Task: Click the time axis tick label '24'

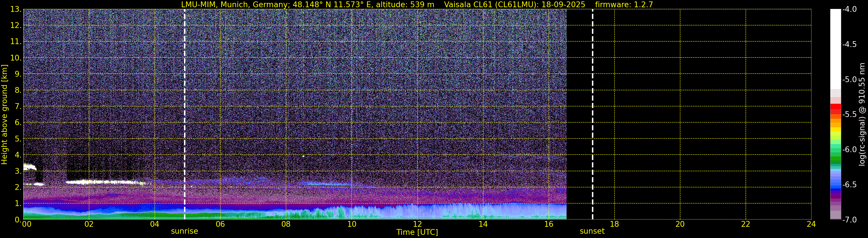Action: (x=811, y=224)
